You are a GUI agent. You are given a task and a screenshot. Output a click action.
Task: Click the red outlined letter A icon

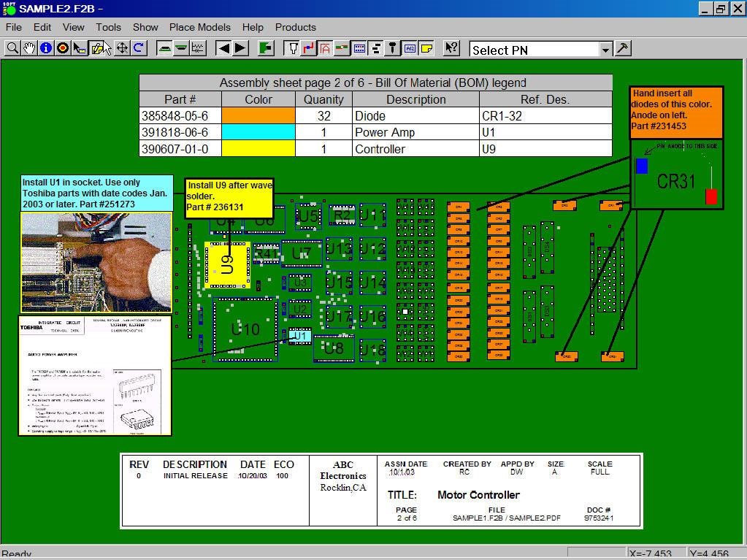(x=326, y=49)
